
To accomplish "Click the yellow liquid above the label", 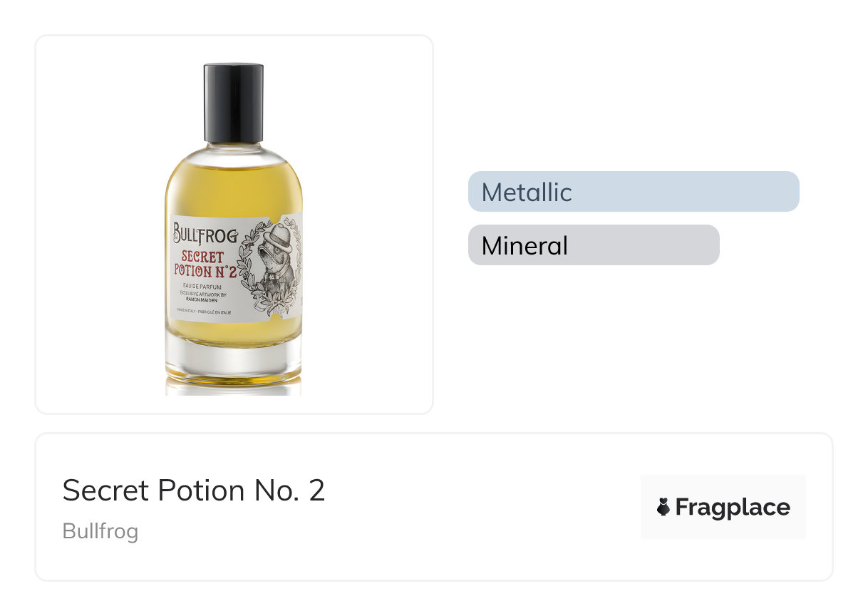I will click(x=234, y=189).
